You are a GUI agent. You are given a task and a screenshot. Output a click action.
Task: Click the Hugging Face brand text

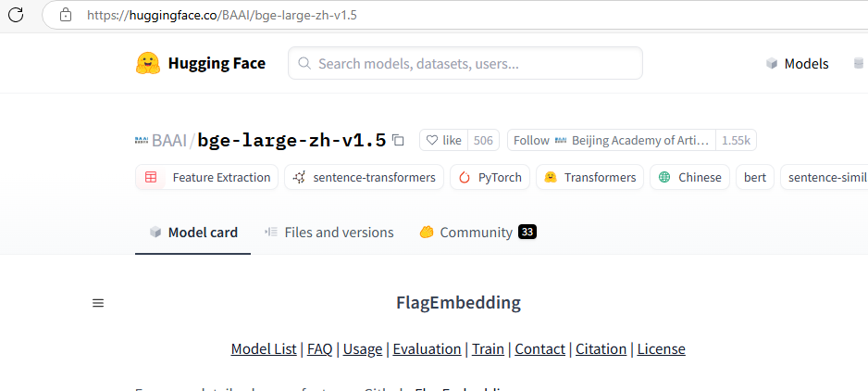[217, 63]
